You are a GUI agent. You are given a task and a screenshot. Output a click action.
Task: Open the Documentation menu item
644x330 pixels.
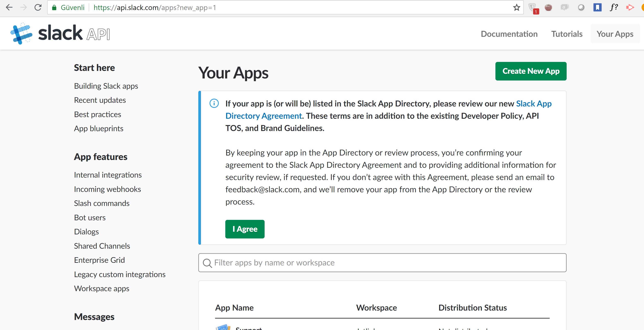click(509, 34)
